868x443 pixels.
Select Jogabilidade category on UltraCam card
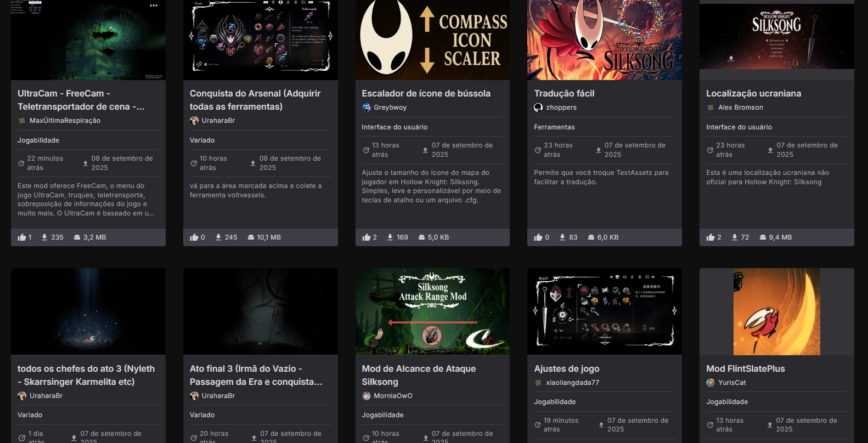point(38,140)
